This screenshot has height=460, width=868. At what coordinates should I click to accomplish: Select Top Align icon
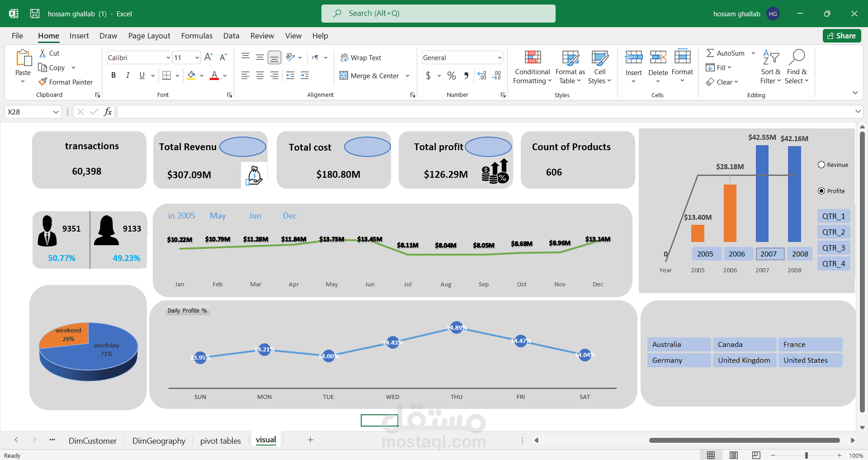coord(245,57)
